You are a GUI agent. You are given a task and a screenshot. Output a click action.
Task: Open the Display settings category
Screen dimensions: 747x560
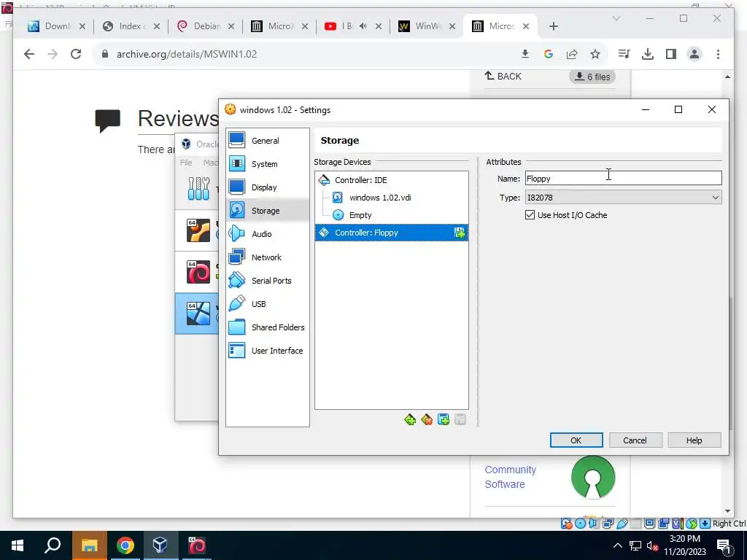tap(267, 187)
